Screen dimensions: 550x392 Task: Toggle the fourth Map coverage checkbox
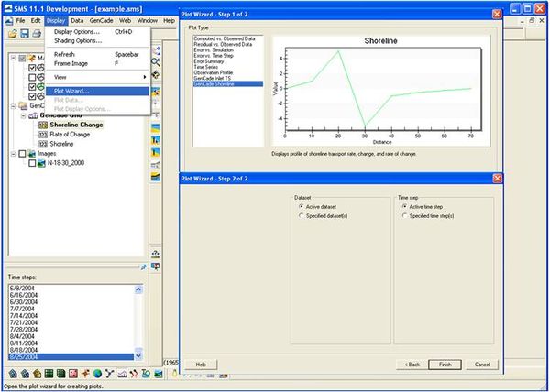pyautogui.click(x=32, y=96)
